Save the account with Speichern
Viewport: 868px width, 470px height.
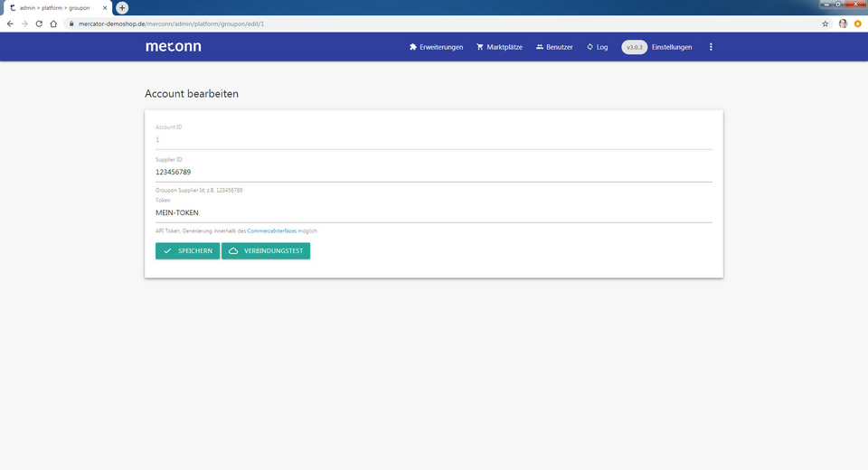[x=188, y=250]
